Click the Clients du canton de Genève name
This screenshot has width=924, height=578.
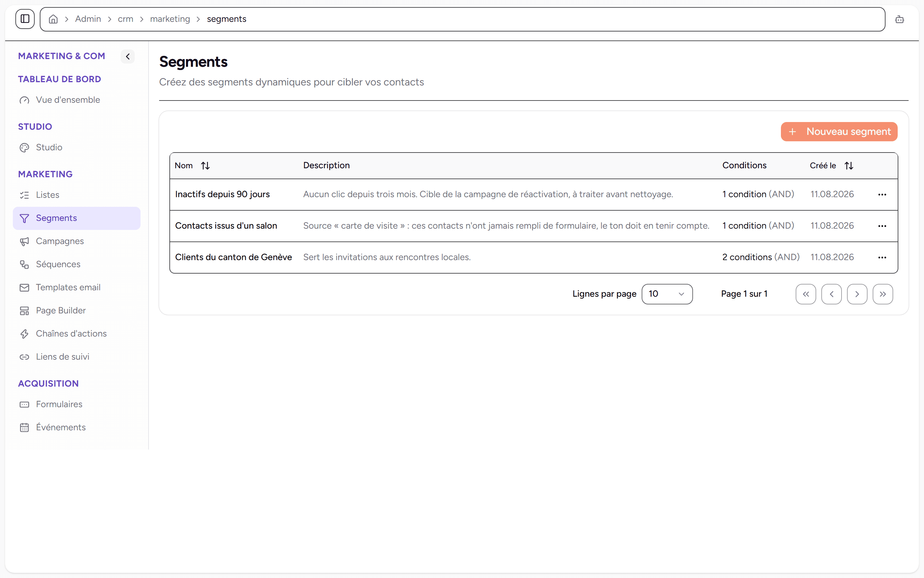click(233, 257)
